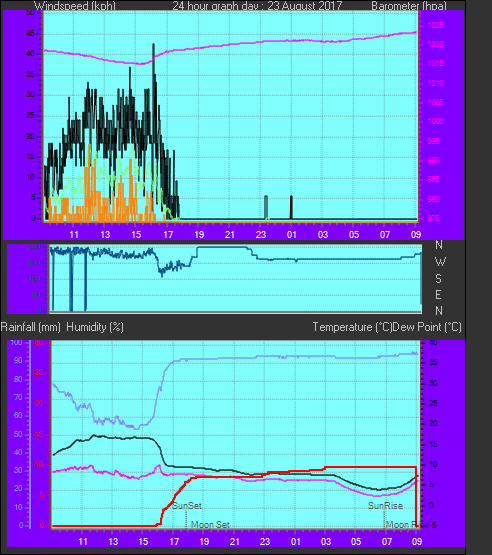Click the 270 degrees wind direction tick

pyautogui.click(x=37, y=262)
